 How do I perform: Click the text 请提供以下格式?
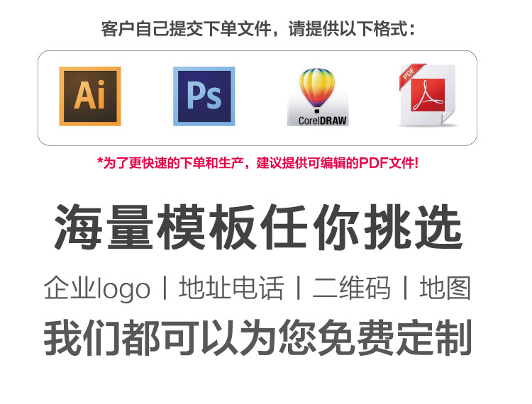352,28
